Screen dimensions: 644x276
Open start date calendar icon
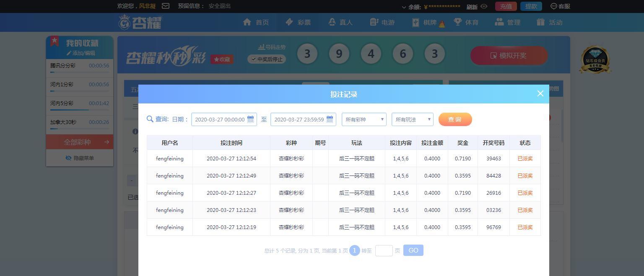pos(250,119)
